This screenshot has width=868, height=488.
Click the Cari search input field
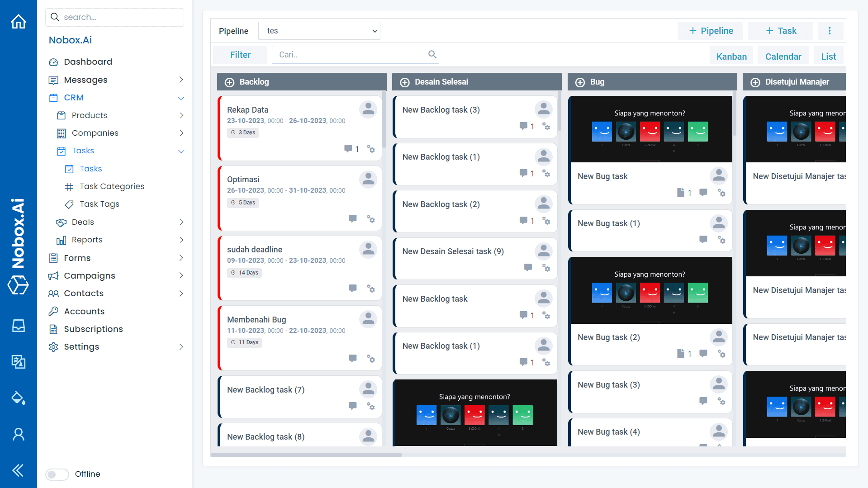pos(351,55)
